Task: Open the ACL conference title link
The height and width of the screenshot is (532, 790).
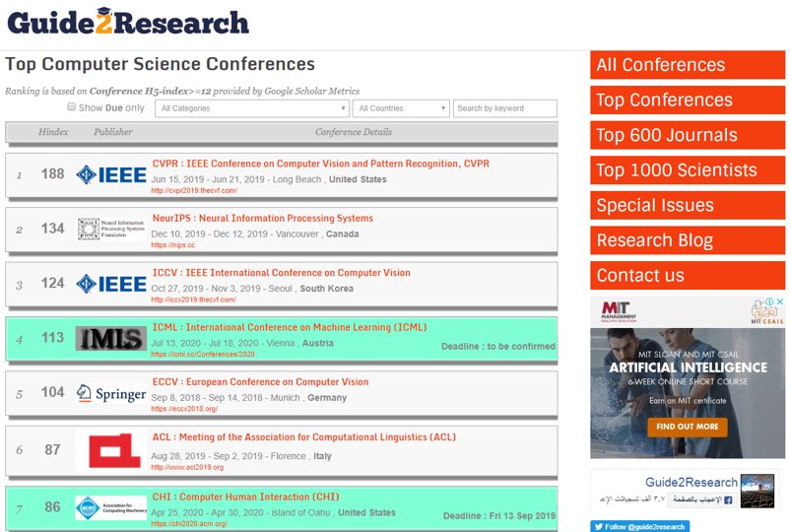Action: pos(304,437)
